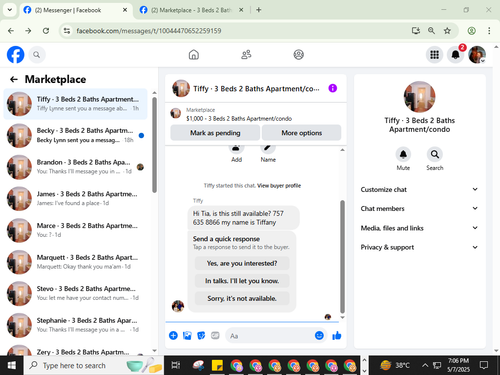Open Brandon conversation in chat list

(75, 167)
